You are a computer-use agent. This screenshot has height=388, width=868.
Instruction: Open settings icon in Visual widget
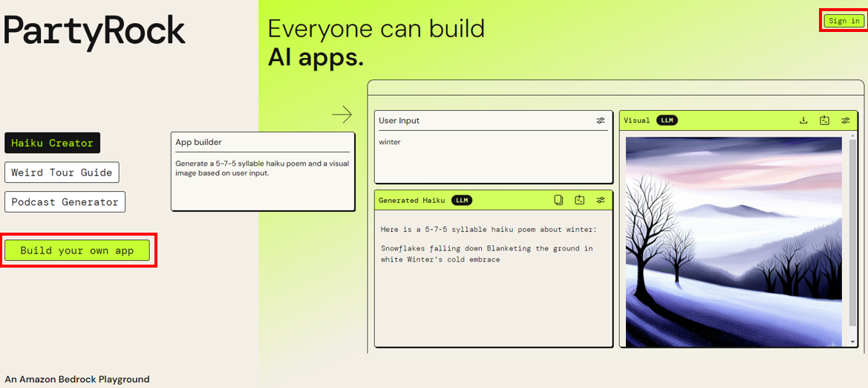(x=845, y=120)
